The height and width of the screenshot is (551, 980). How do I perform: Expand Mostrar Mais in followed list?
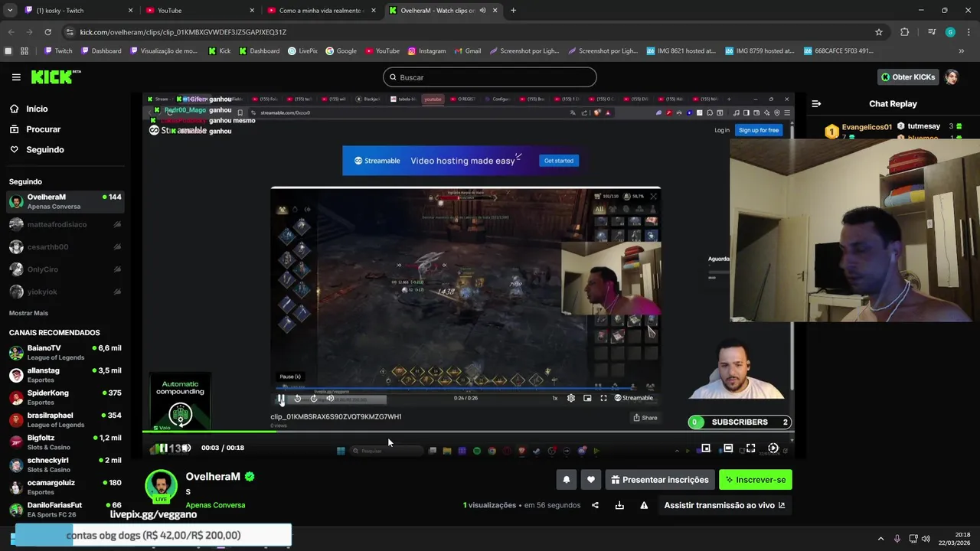click(28, 313)
